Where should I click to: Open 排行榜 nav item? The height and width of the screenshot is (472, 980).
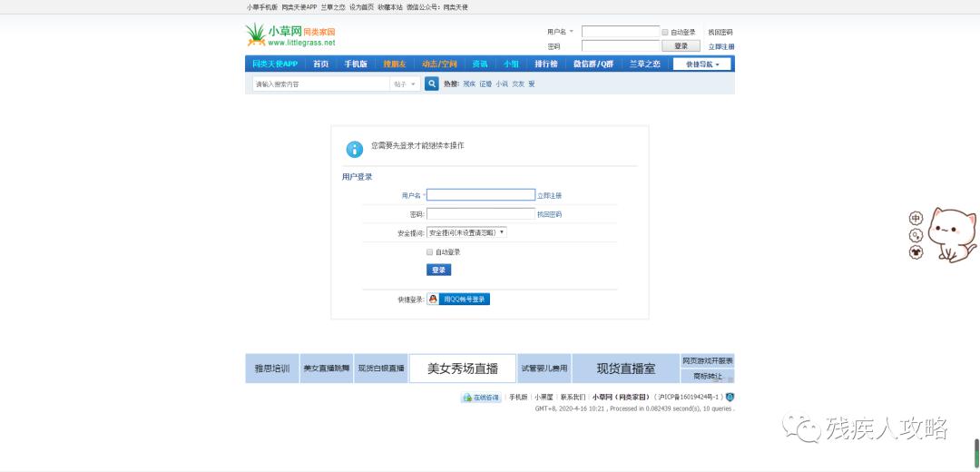[x=546, y=64]
